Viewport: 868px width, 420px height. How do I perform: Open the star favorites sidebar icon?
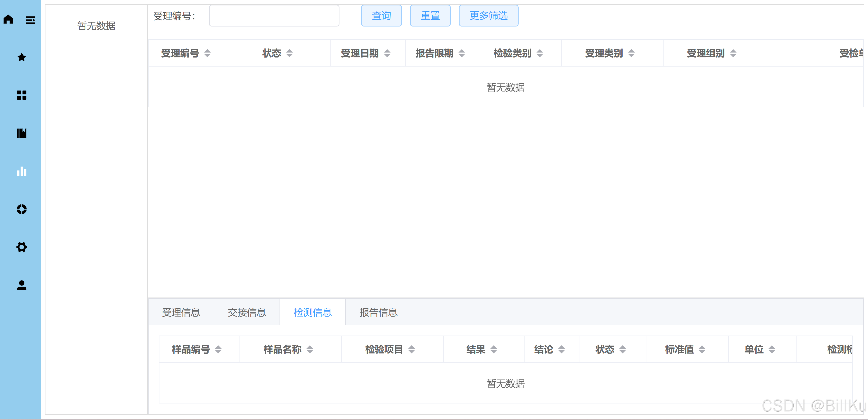click(x=21, y=57)
